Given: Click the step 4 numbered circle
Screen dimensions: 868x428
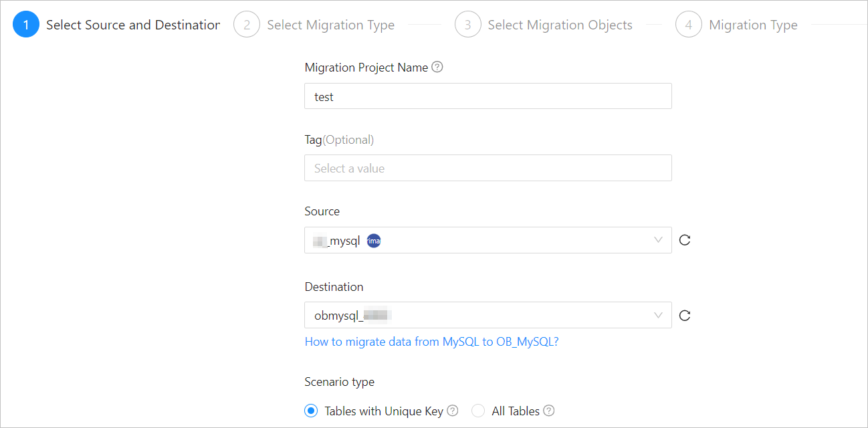Looking at the screenshot, I should [x=689, y=24].
